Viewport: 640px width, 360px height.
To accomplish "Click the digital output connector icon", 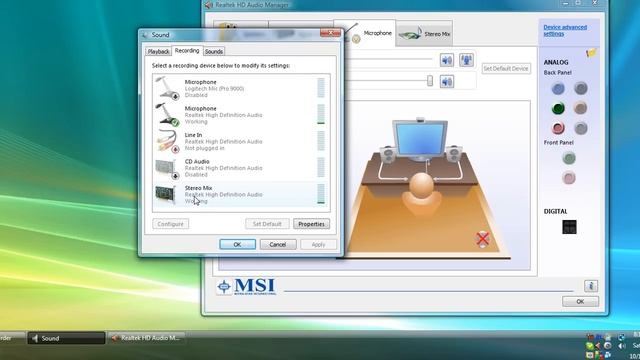I will click(569, 227).
